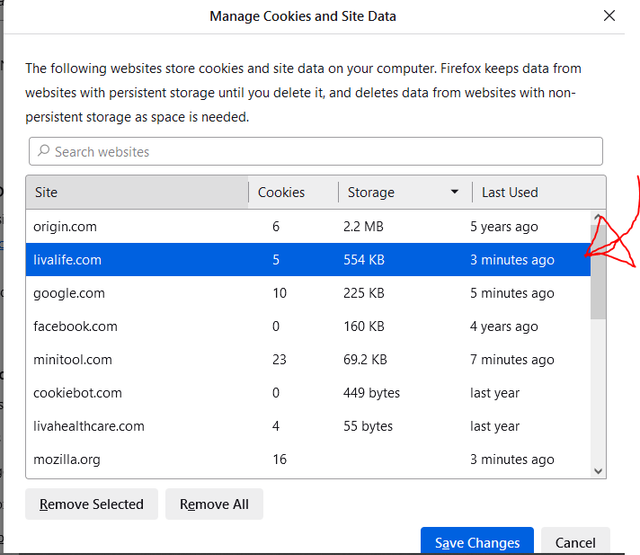Sort by the Site column header

click(138, 192)
